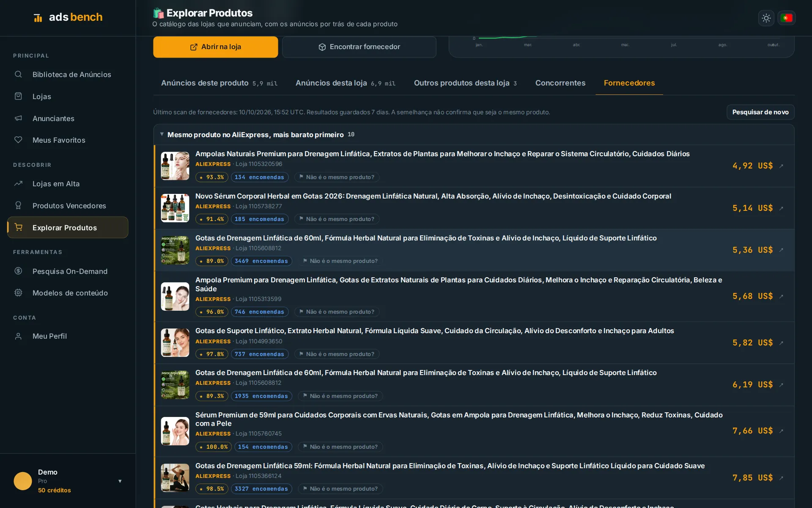Open external link arrow for 7,85 US$ item
This screenshot has height=508, width=812.
pyautogui.click(x=781, y=478)
